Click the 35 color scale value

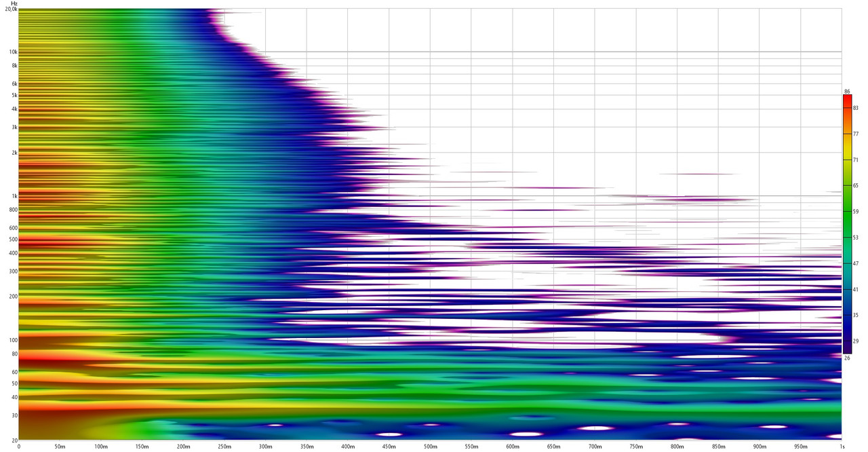pyautogui.click(x=856, y=316)
